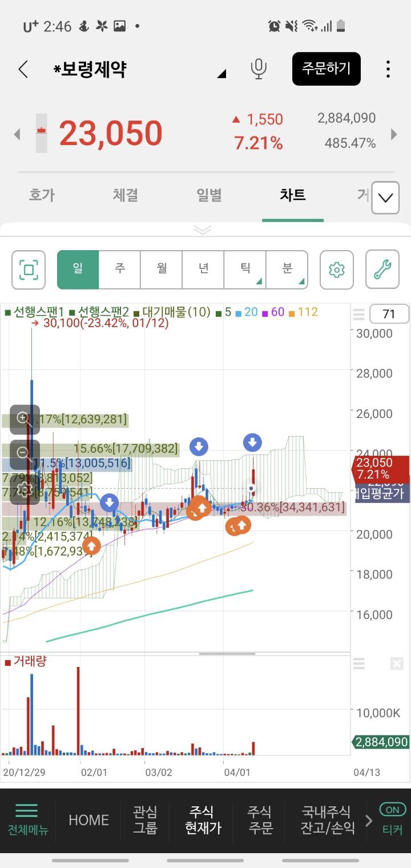Open price chart panel menu icon
The height and width of the screenshot is (868, 411).
[358, 315]
